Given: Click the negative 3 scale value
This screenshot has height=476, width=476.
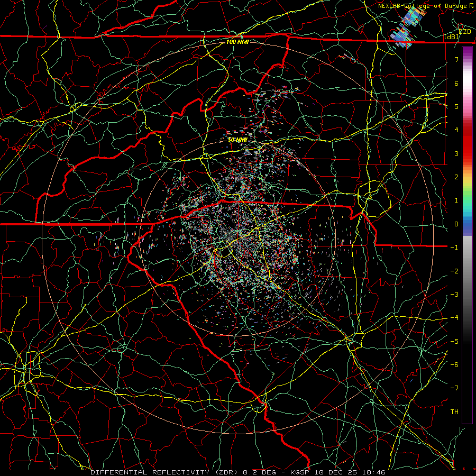Looking at the screenshot, I should coord(454,295).
